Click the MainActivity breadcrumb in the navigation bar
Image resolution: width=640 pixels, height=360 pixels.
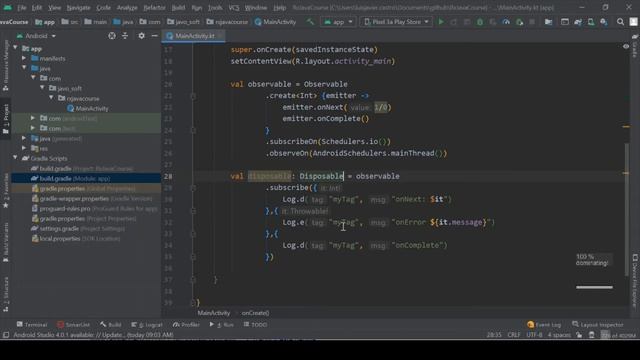(x=275, y=22)
